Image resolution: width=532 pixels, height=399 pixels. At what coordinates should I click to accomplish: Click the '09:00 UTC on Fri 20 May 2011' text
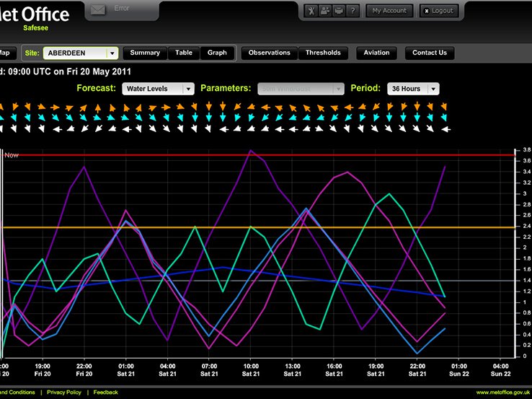(69, 71)
